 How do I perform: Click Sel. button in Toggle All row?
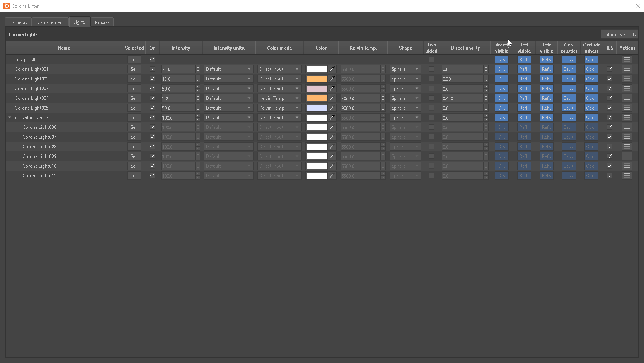click(134, 60)
